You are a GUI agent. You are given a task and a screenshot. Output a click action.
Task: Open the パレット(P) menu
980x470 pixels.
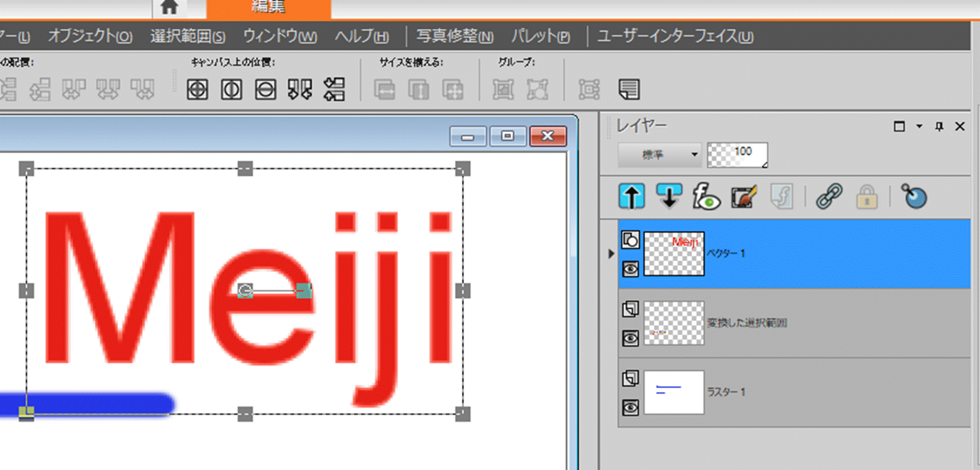[x=541, y=36]
